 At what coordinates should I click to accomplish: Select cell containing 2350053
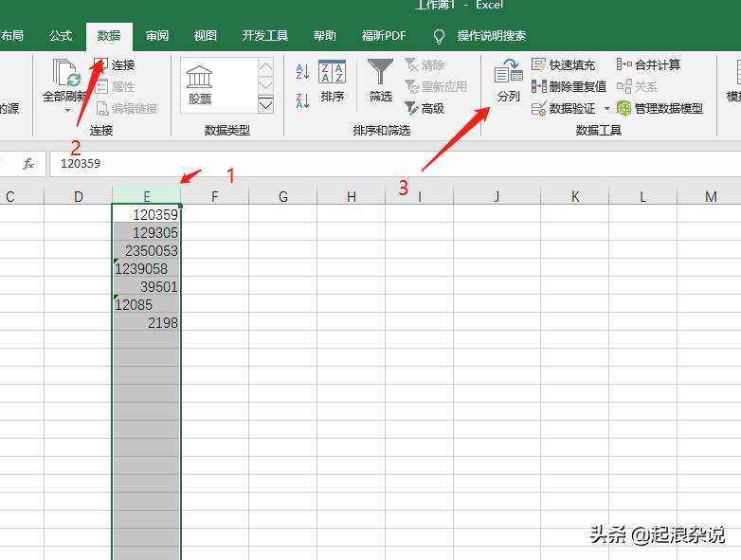[x=147, y=250]
